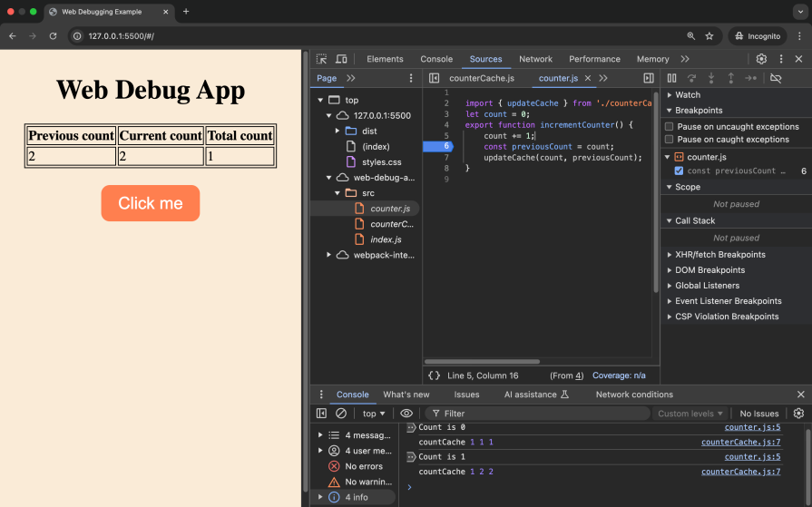Clear console icon

[x=341, y=414]
